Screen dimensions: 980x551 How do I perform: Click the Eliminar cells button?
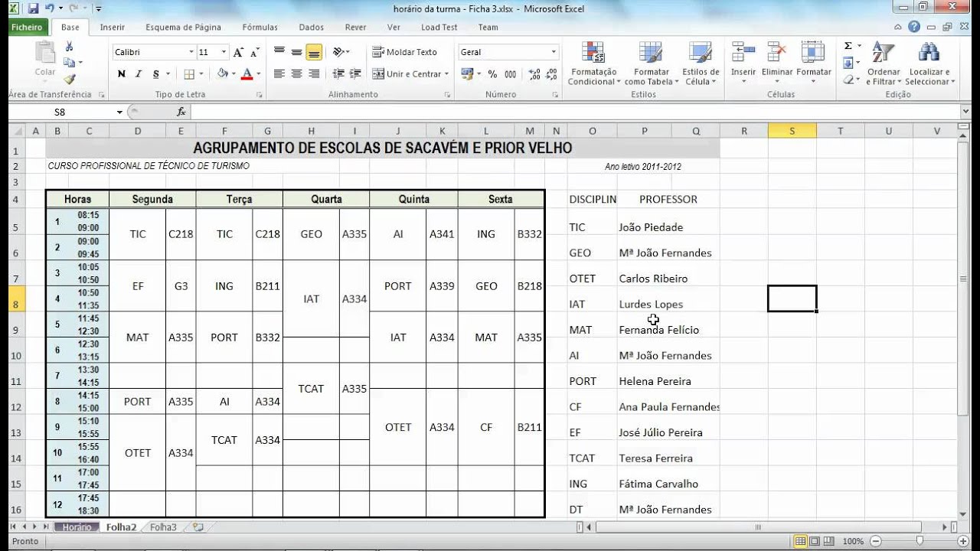coord(777,64)
